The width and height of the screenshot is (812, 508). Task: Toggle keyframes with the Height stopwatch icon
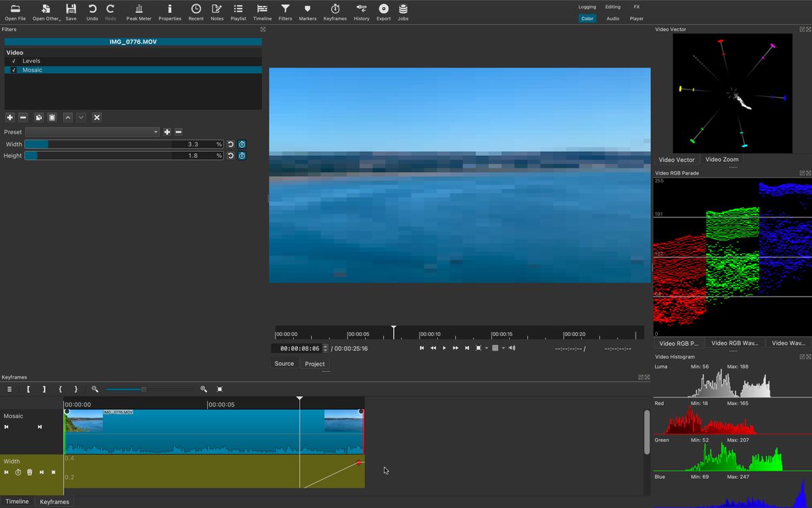pyautogui.click(x=242, y=155)
